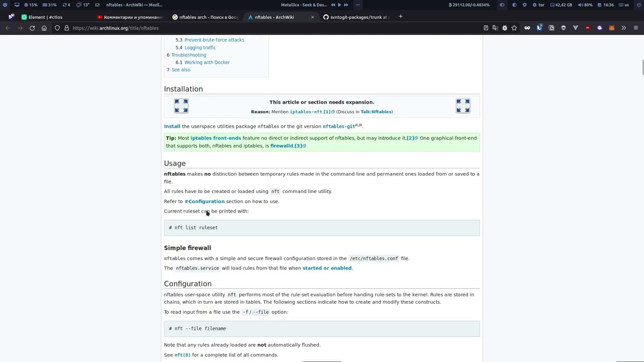Open the page translate icon
The image size is (644, 362).
[495, 28]
